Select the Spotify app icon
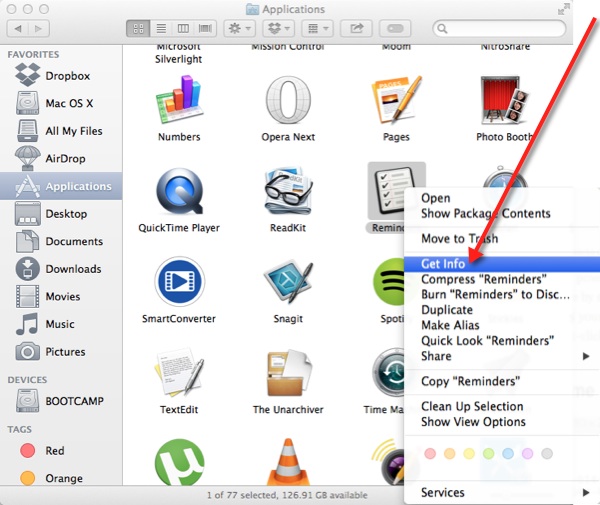 [388, 282]
